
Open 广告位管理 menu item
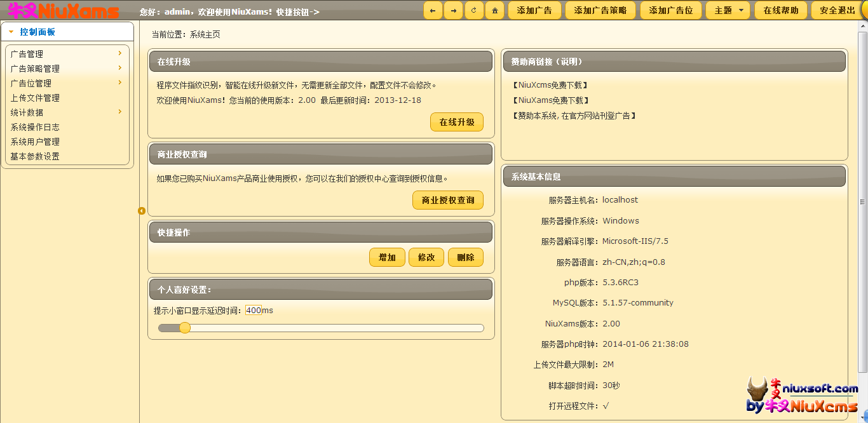point(31,83)
